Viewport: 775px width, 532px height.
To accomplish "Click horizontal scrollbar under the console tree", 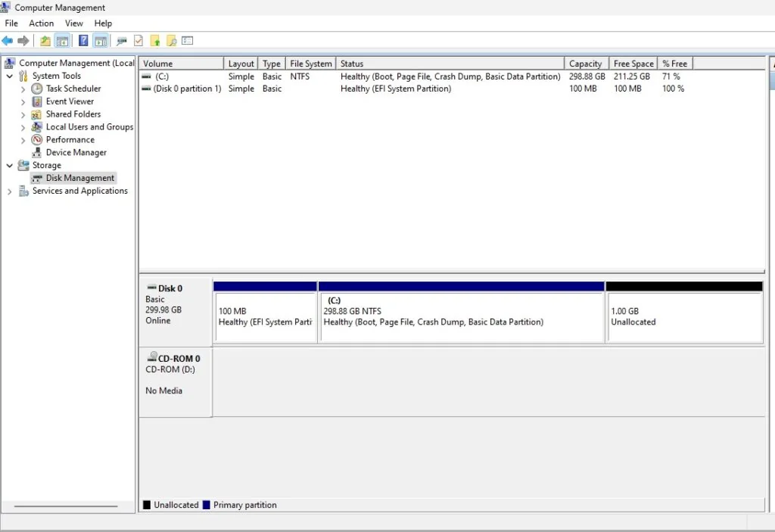I will pos(66,506).
